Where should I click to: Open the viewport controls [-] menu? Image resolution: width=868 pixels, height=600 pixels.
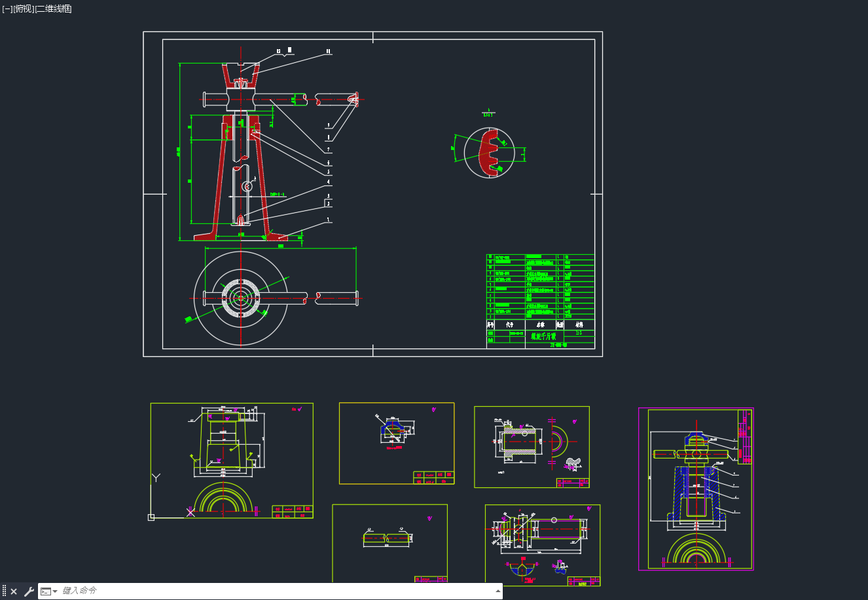7,9
